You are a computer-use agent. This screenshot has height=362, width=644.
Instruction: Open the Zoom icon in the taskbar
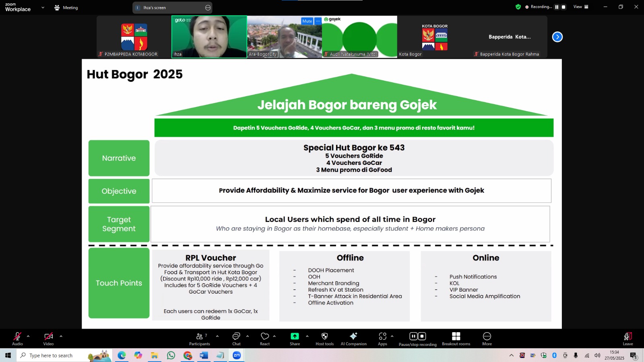(x=237, y=355)
